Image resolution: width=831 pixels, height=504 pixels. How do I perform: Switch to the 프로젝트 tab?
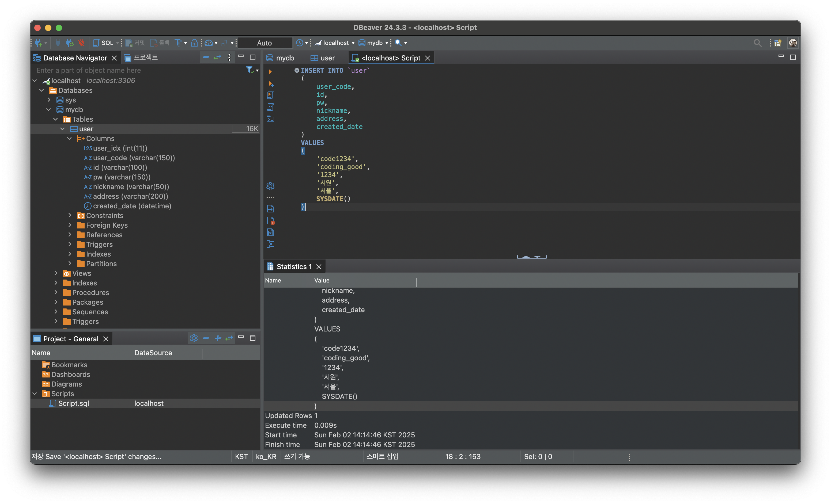click(x=141, y=58)
